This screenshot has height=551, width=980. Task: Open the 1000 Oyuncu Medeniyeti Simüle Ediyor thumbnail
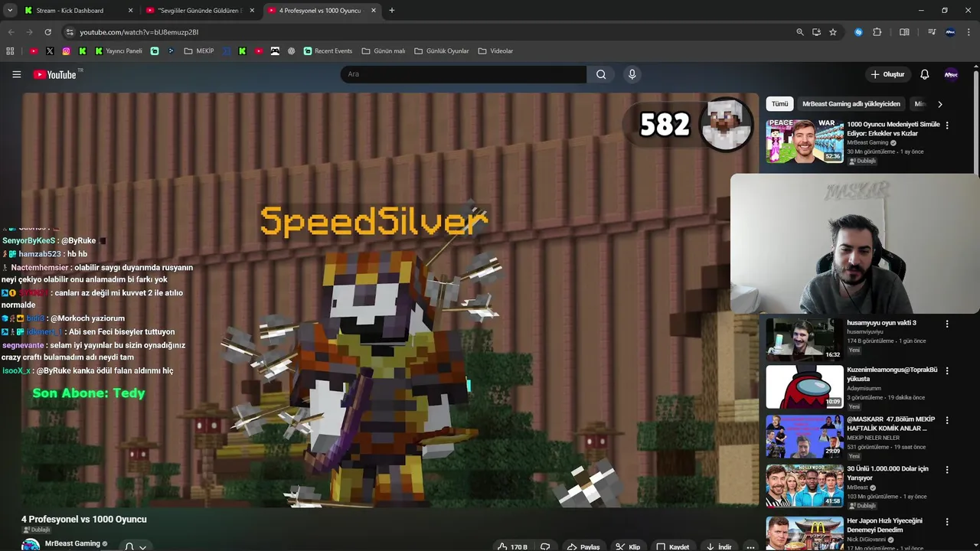pyautogui.click(x=805, y=141)
